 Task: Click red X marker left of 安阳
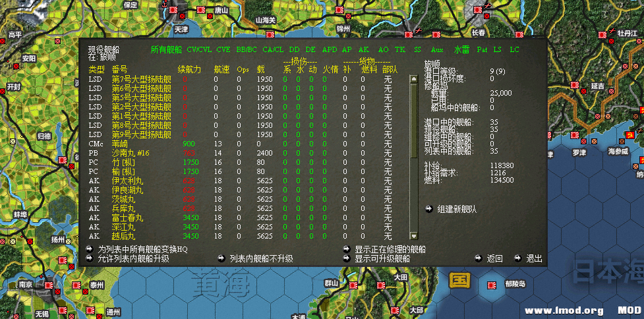(x=16, y=66)
